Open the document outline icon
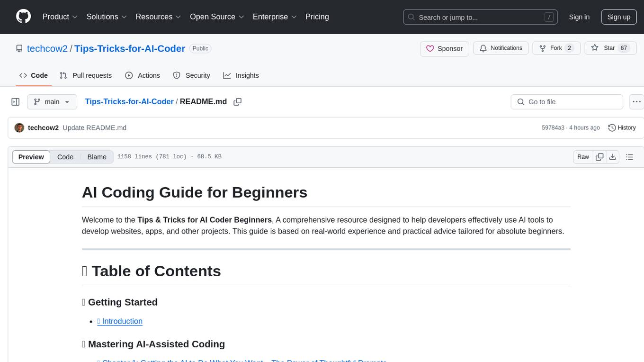644x362 pixels. click(x=630, y=157)
